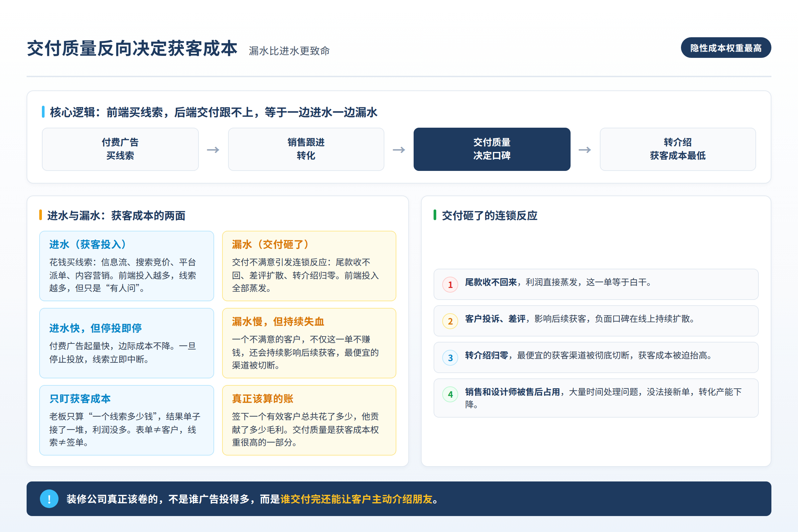Click the blue number 3 circle
798x532 pixels.
(450, 358)
